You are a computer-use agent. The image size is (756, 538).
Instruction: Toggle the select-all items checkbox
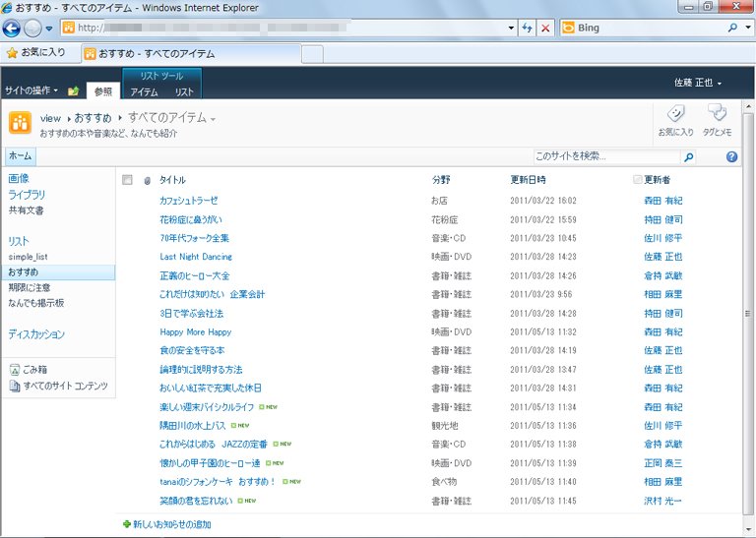click(x=127, y=180)
